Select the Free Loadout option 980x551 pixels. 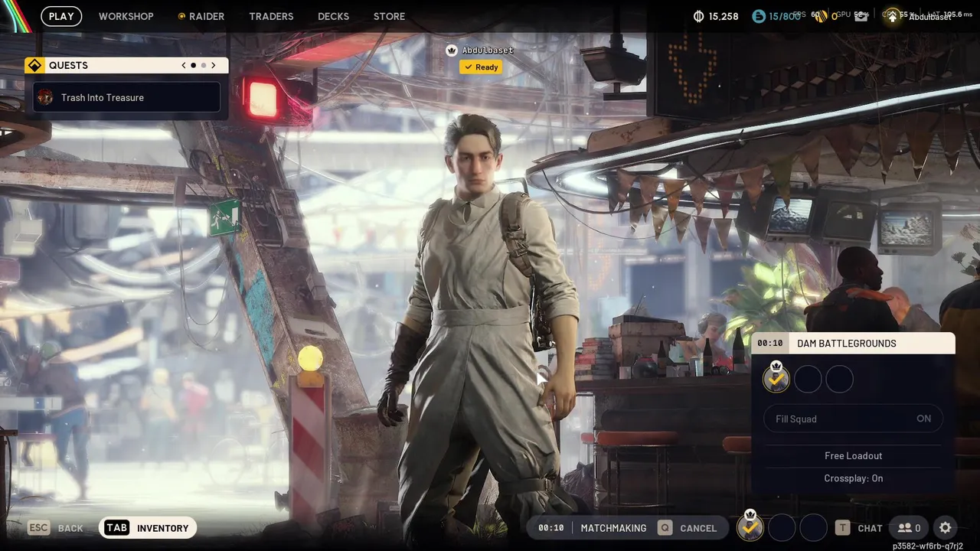[853, 455]
